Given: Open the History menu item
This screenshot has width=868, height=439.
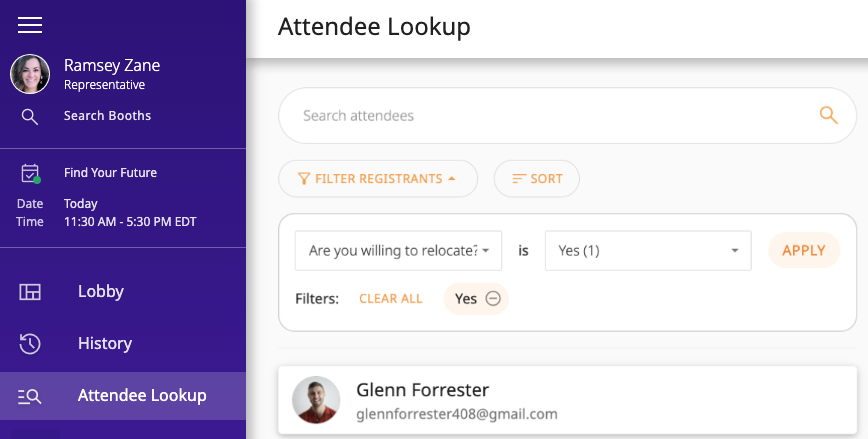Looking at the screenshot, I should tap(105, 344).
